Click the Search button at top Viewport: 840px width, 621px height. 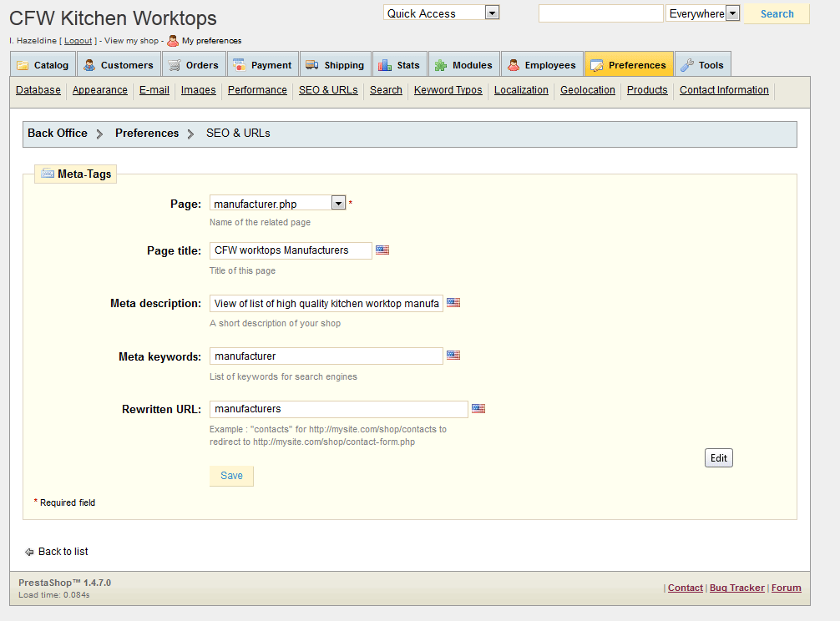click(777, 13)
